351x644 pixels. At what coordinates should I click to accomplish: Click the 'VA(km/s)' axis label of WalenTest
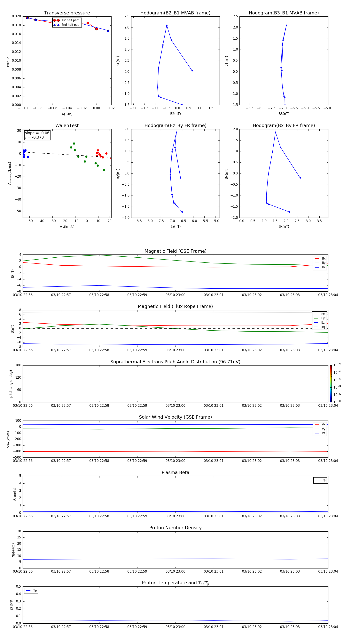click(67, 227)
